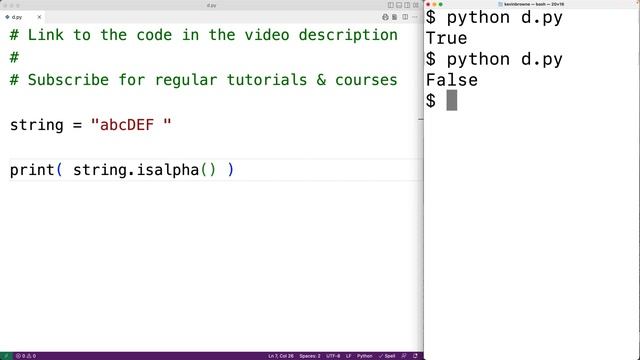Select the d.py editor tab

(23, 17)
